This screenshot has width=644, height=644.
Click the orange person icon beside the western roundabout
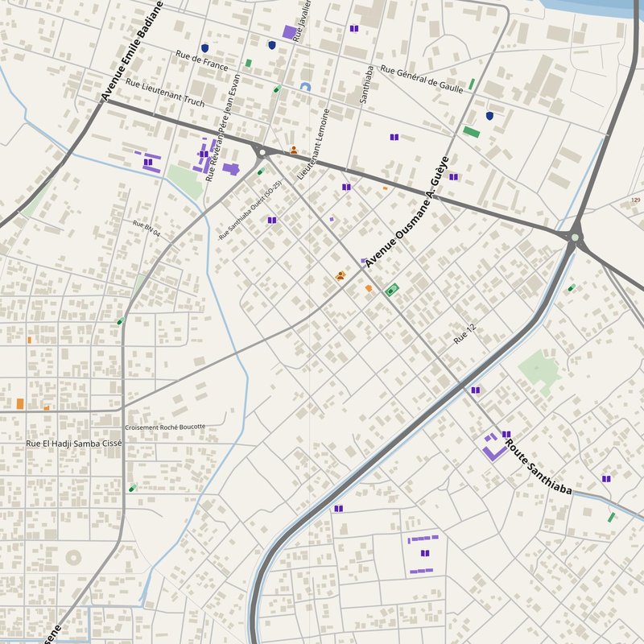294,151
